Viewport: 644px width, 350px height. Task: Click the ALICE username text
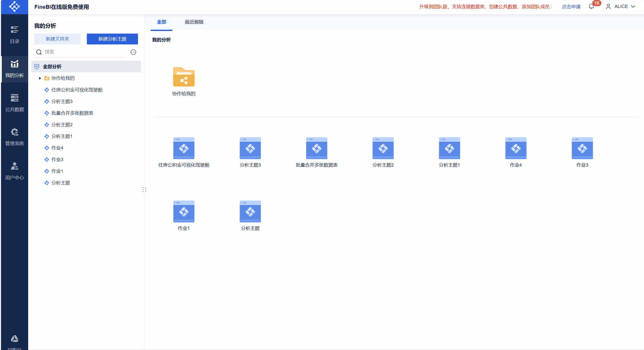coord(621,6)
